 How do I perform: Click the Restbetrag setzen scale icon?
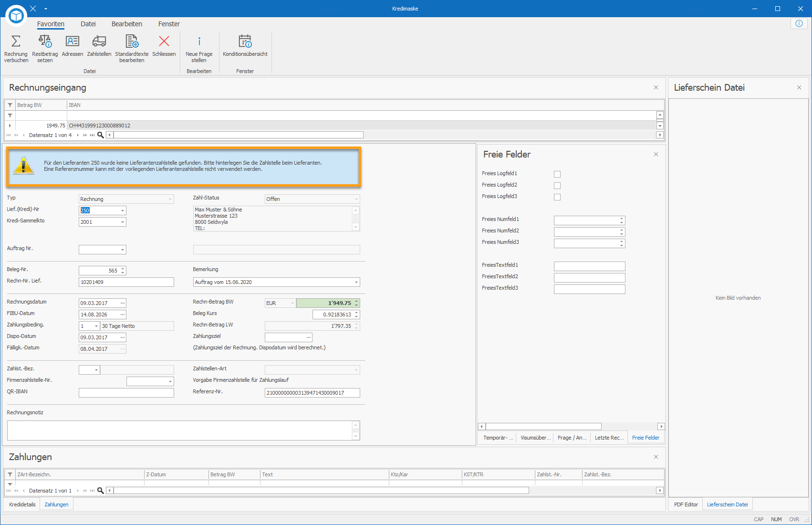45,41
